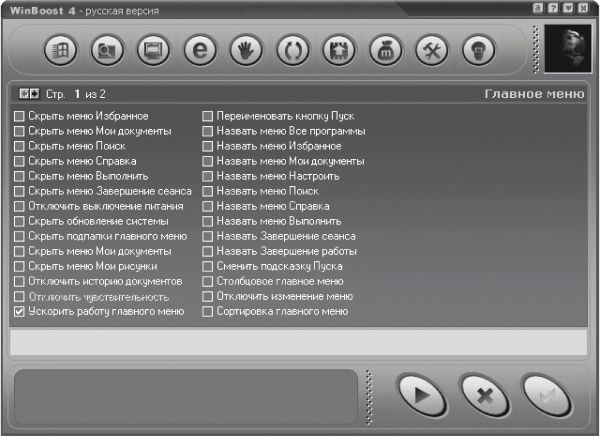Tick Сортировка главного меню checkbox
The image size is (600, 436).
pyautogui.click(x=208, y=312)
